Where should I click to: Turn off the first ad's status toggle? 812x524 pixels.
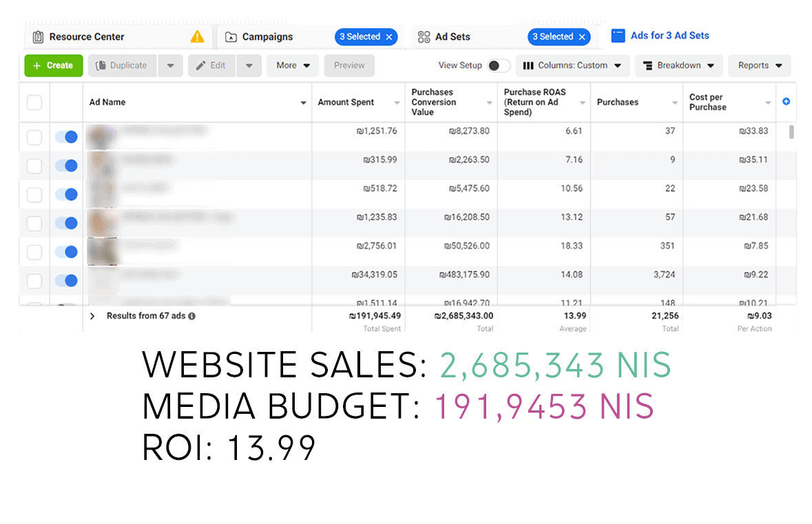(66, 137)
